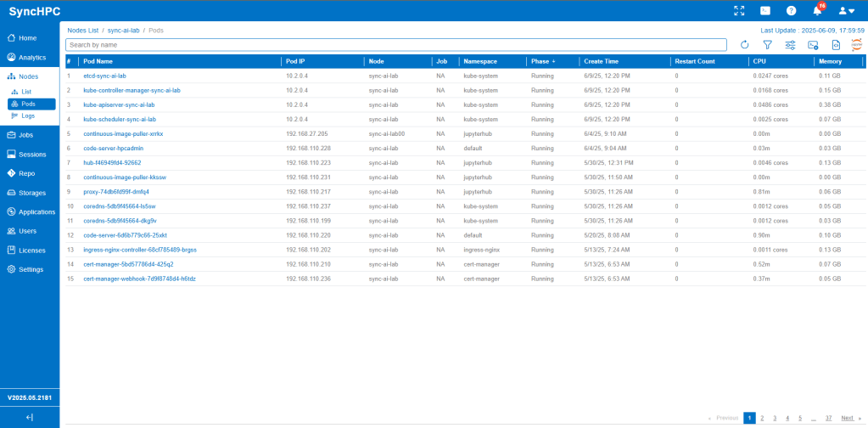Viewport: 868px width, 428px height.
Task: Click the new terminal session icon
Action: [813, 45]
